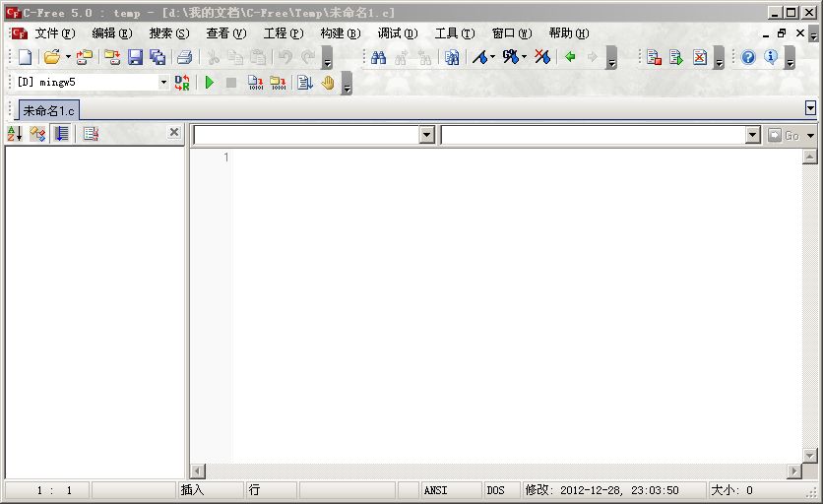Image resolution: width=823 pixels, height=504 pixels.
Task: Open the 工程(P) menu
Action: click(x=284, y=33)
